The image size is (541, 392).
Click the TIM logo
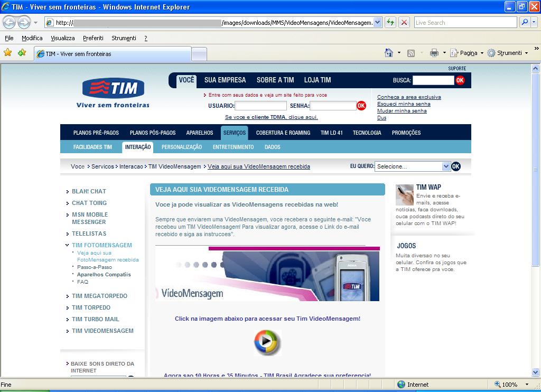(113, 88)
